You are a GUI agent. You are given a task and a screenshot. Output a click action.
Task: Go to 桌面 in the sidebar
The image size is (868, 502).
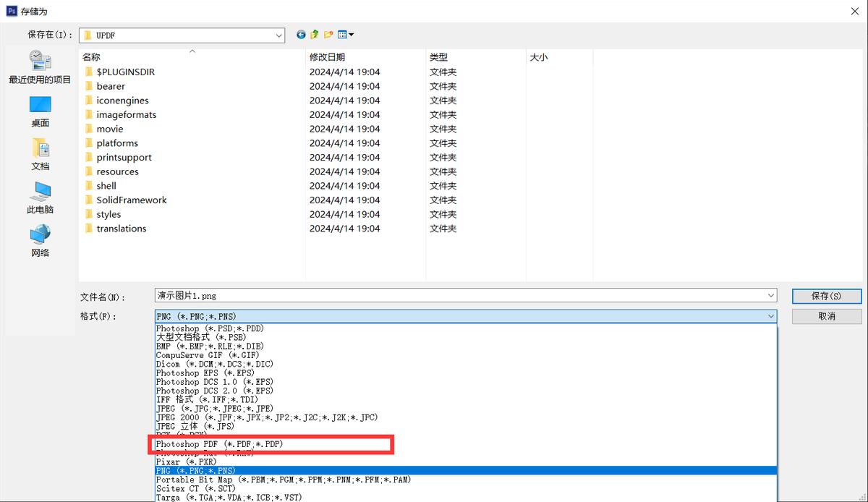coord(40,111)
